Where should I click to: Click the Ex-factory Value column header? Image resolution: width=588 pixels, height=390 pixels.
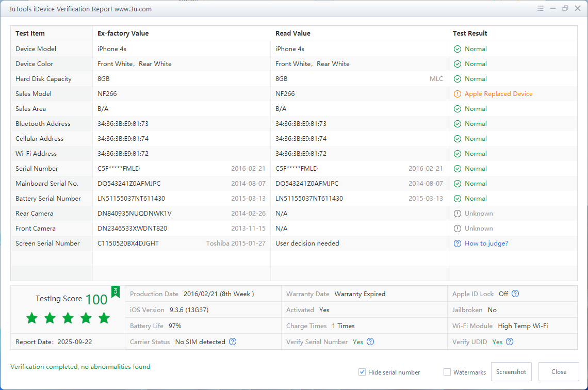pyautogui.click(x=123, y=34)
